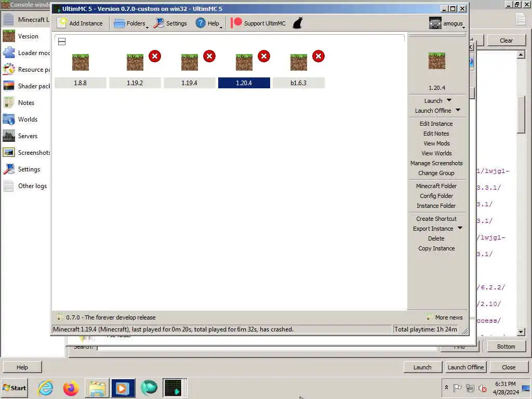
Task: Collapse the instance group with minus icon
Action: pyautogui.click(x=62, y=42)
